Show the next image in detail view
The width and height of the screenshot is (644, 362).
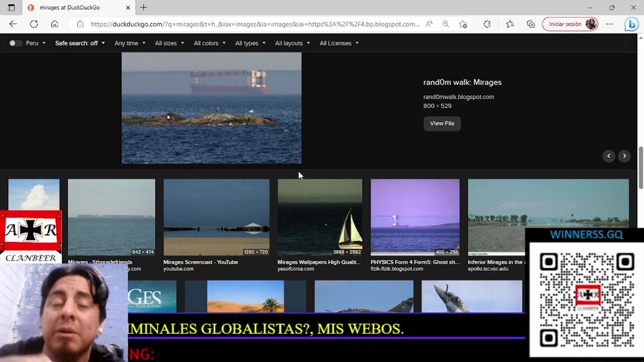click(x=624, y=156)
